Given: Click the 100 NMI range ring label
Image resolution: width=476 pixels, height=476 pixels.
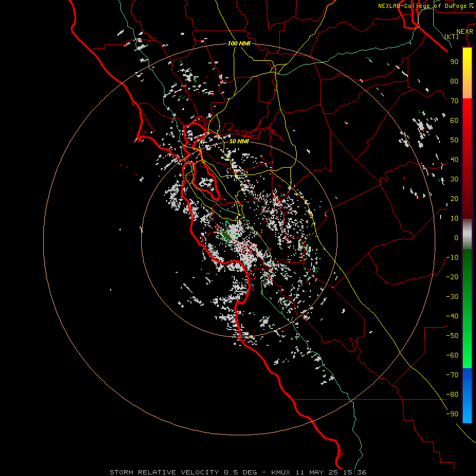Looking at the screenshot, I should (239, 43).
